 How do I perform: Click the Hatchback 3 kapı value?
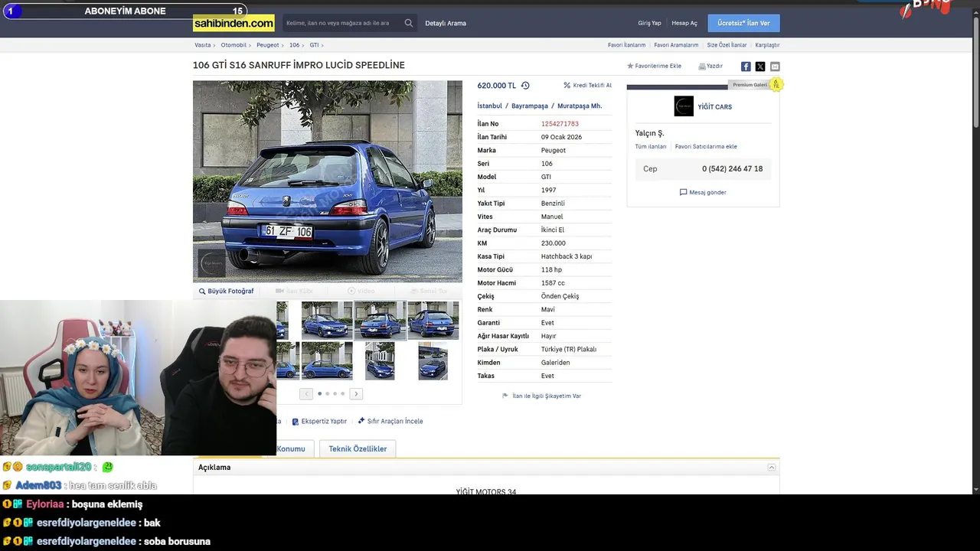point(567,256)
